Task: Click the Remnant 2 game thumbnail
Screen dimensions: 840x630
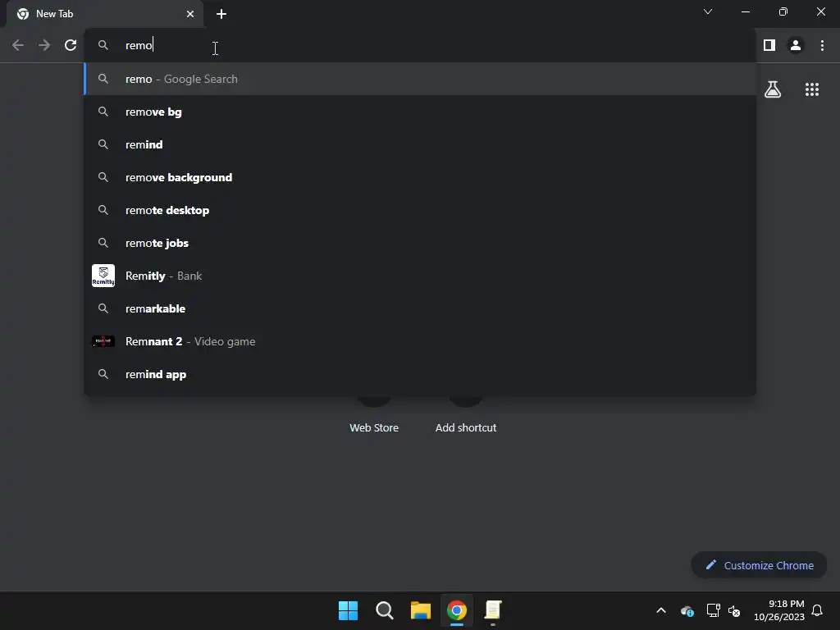Action: click(103, 341)
